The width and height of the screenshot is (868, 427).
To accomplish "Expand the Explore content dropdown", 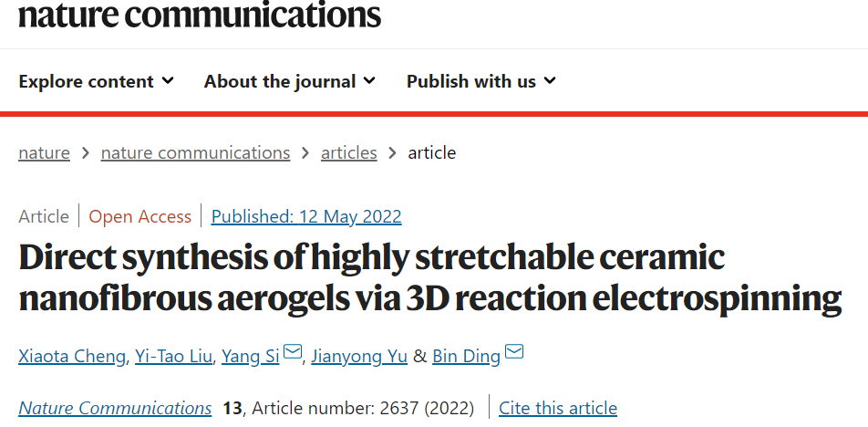I will pos(96,81).
